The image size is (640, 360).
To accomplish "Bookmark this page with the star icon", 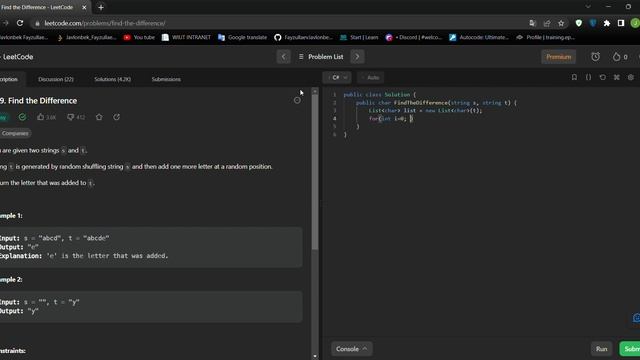I will click(561, 23).
